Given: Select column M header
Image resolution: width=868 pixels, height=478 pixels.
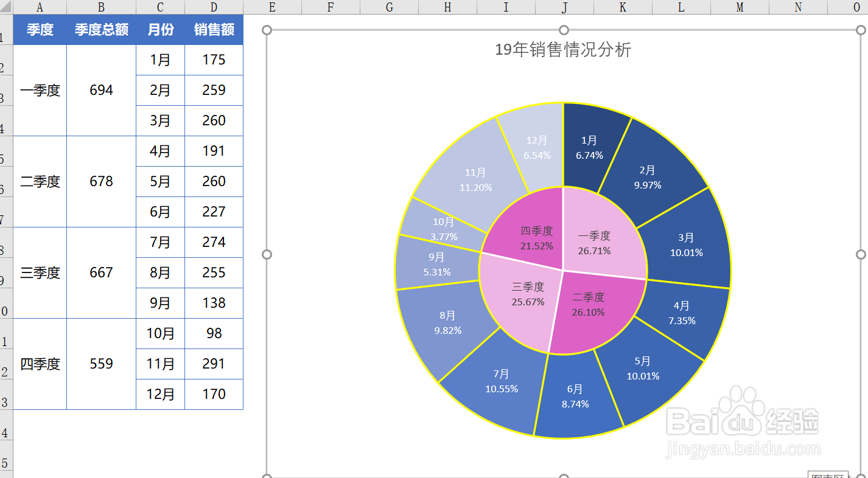Looking at the screenshot, I should (x=740, y=7).
